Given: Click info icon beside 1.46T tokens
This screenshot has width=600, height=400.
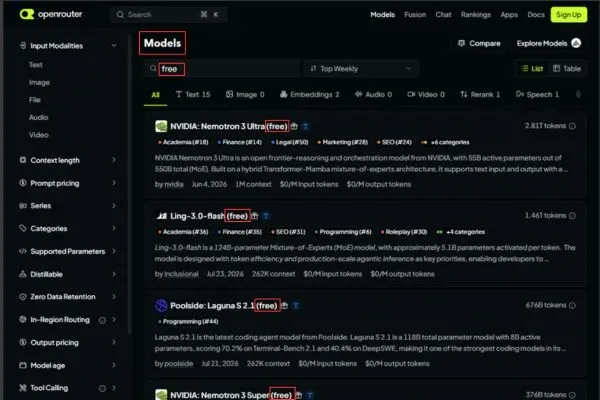Looking at the screenshot, I should pos(572,216).
